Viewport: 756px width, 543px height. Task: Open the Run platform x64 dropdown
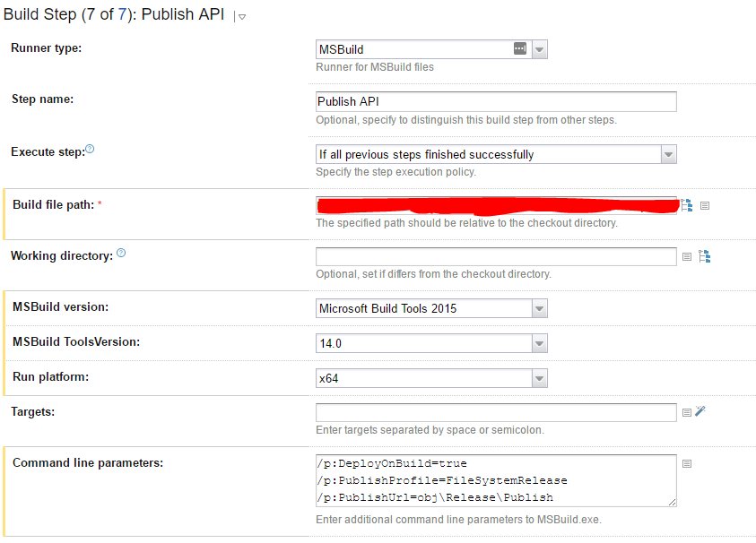coord(539,378)
